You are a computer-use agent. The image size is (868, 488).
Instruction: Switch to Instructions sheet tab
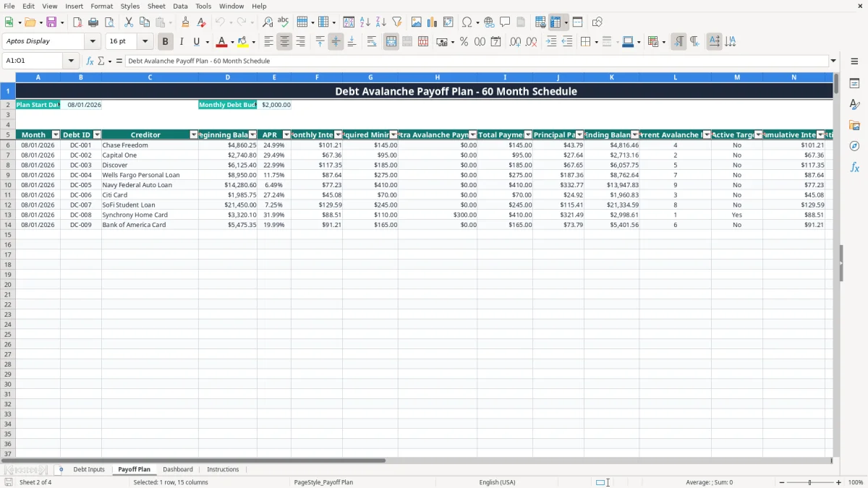coord(223,469)
